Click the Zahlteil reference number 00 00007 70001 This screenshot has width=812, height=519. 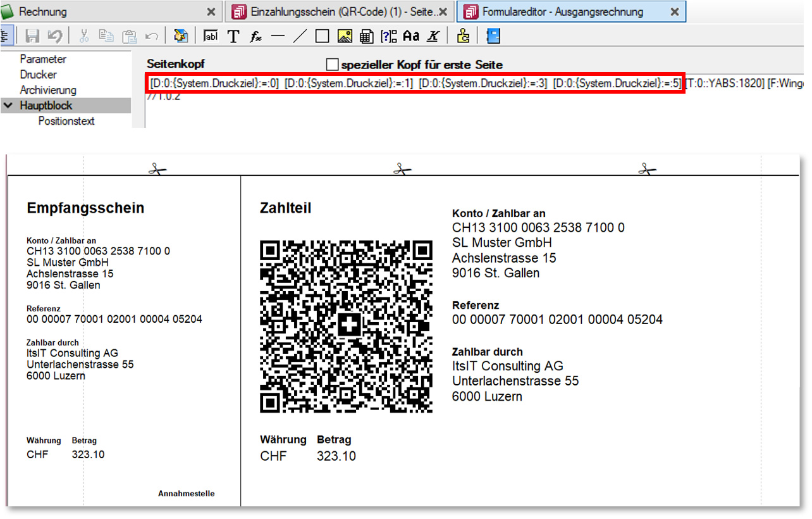tap(557, 320)
